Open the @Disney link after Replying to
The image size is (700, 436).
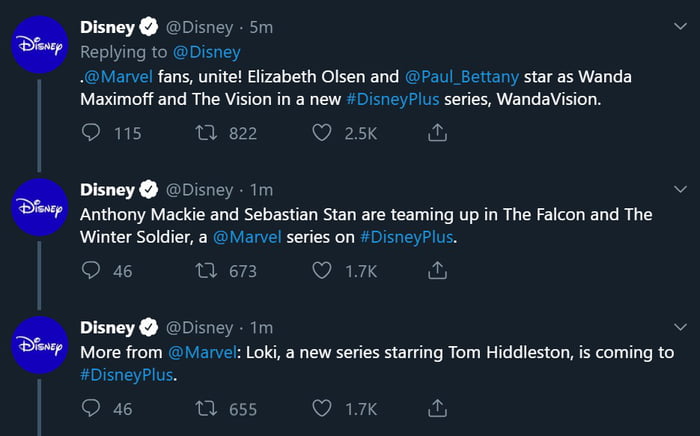coord(207,52)
